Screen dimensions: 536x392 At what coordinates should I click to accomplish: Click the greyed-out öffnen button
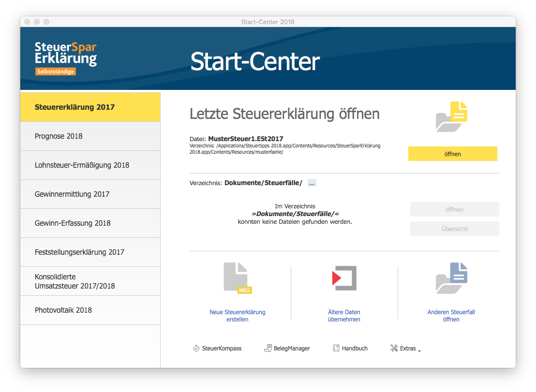(454, 209)
